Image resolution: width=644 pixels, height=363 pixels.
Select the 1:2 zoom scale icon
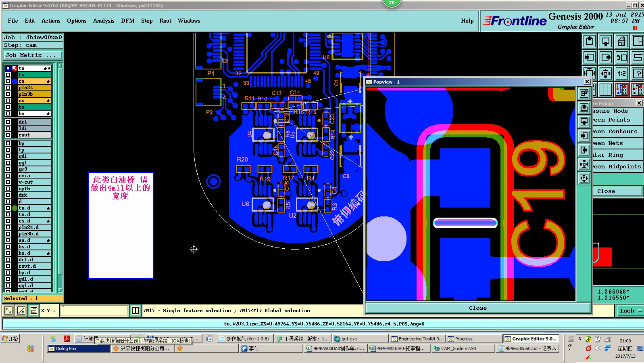coord(621,73)
